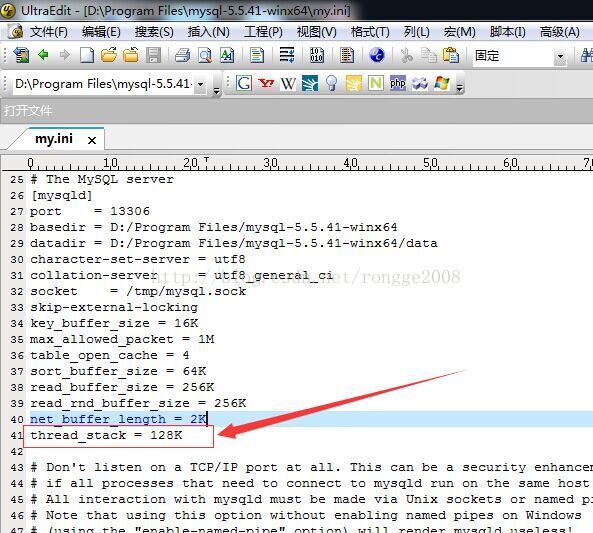Click the Windows flag icon
This screenshot has height=533, width=593.
442,83
